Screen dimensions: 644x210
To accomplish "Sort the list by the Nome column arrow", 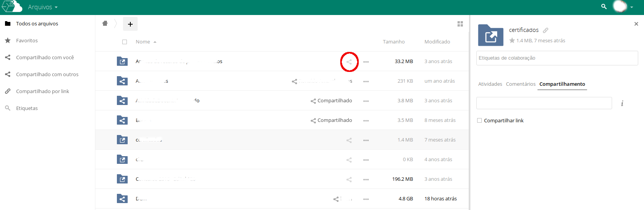I will 155,42.
